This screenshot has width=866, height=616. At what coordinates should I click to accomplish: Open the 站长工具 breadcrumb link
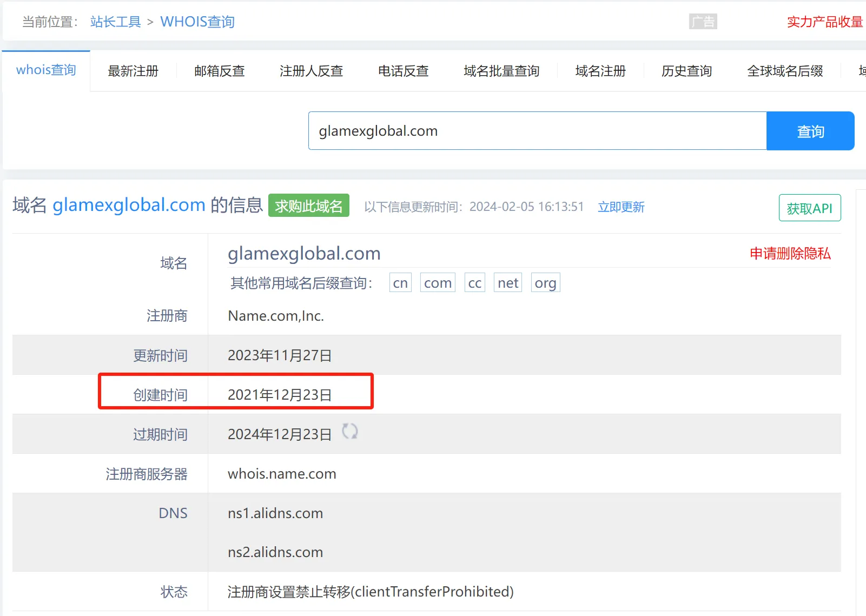coord(116,22)
